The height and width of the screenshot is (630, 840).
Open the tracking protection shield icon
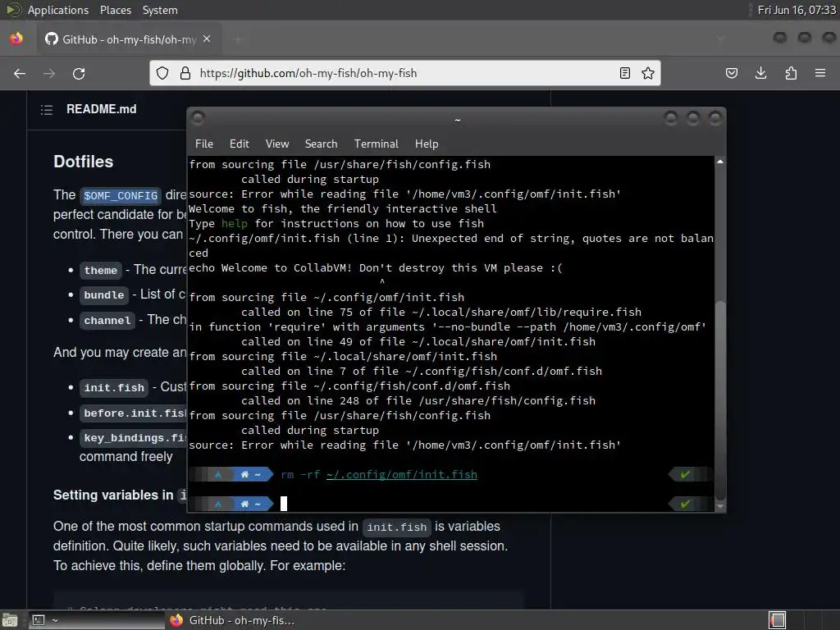[x=162, y=73]
